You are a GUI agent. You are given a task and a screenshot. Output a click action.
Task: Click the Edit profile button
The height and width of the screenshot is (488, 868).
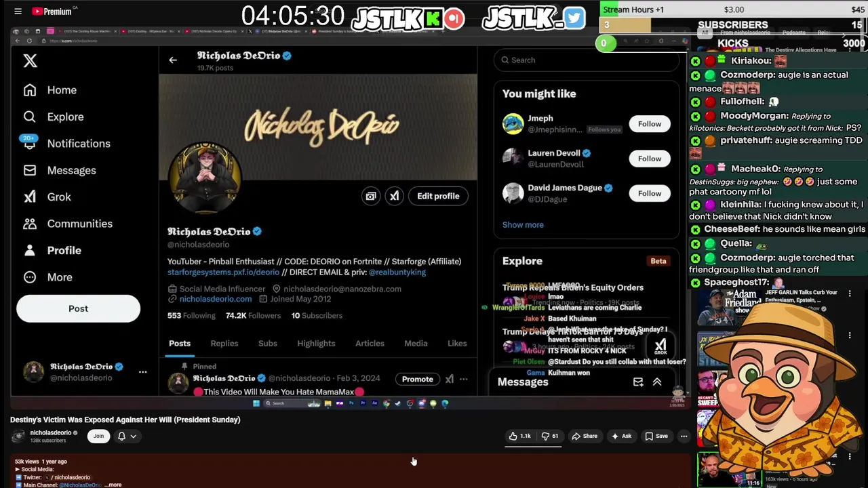pyautogui.click(x=438, y=196)
